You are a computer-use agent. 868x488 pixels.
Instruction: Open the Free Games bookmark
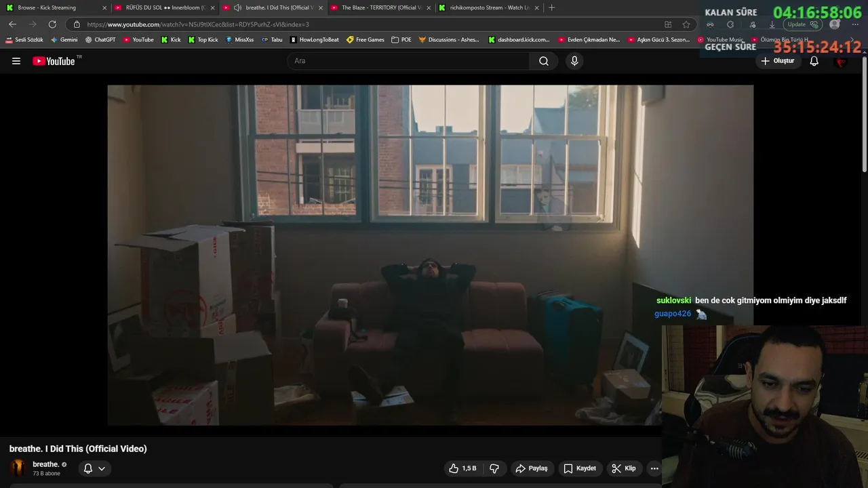click(366, 40)
